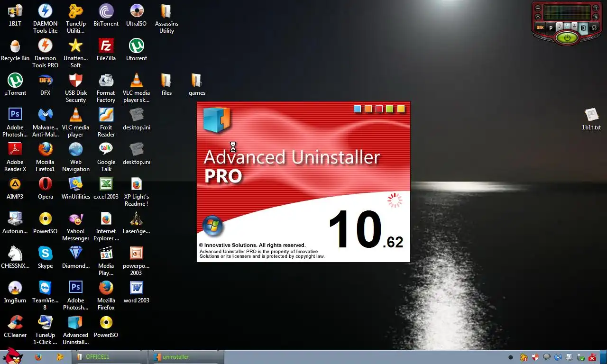Select the Autorun desktop icon
The width and height of the screenshot is (607, 364).
[15, 223]
